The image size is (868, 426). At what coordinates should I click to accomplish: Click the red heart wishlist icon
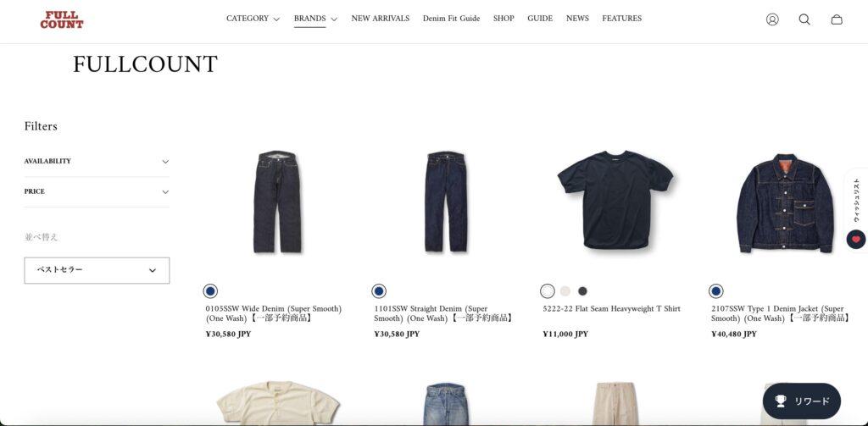(x=856, y=240)
